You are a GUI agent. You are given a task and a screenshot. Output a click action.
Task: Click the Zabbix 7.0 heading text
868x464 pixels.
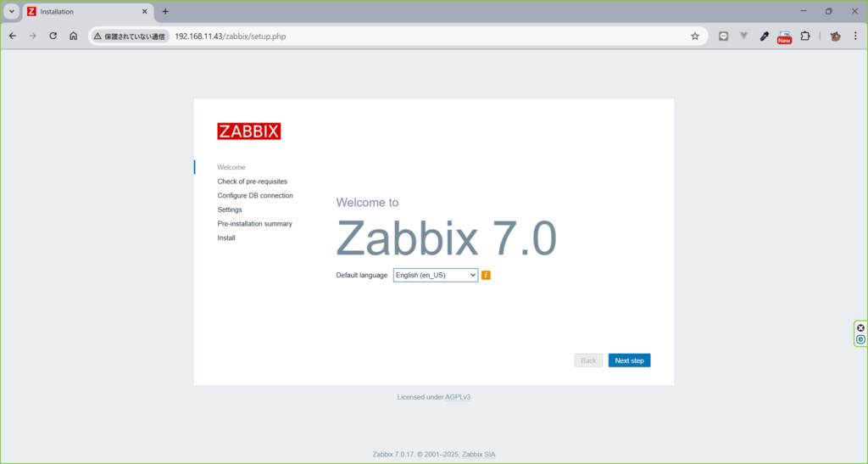(446, 238)
